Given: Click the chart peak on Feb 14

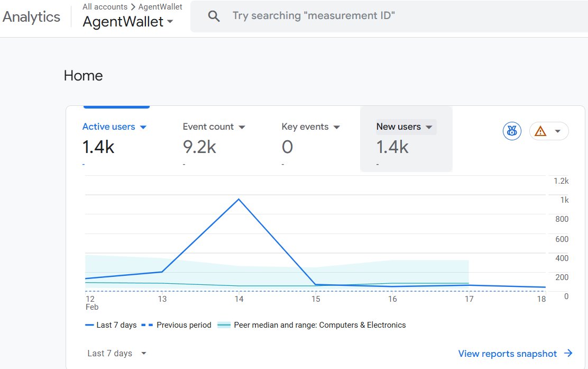Looking at the screenshot, I should click(x=239, y=199).
